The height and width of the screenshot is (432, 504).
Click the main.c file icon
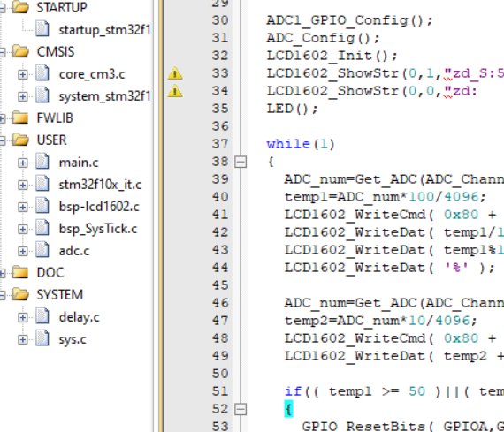42,162
